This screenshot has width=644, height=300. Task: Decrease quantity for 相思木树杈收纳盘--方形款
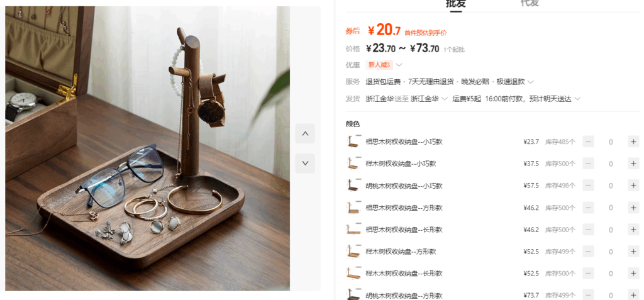coord(588,208)
